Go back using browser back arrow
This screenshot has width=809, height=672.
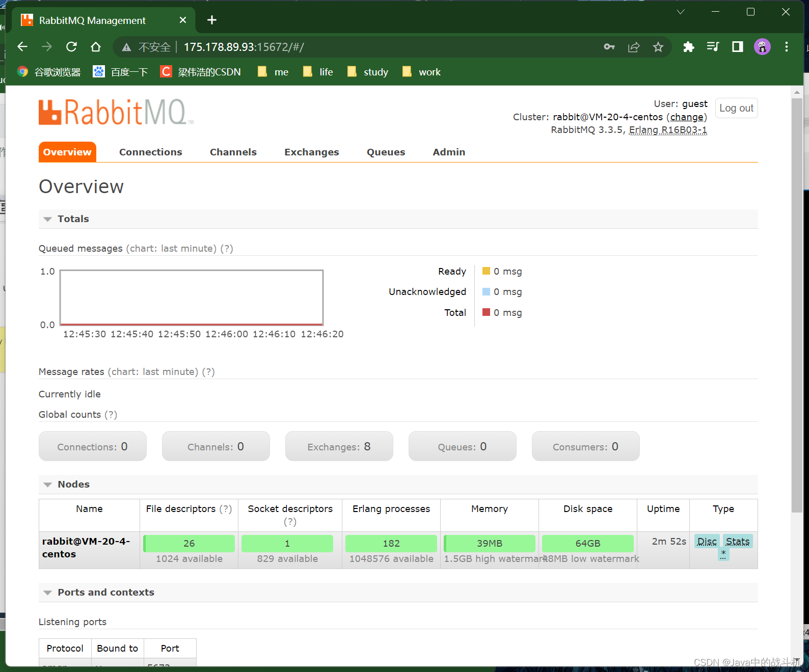coord(22,47)
